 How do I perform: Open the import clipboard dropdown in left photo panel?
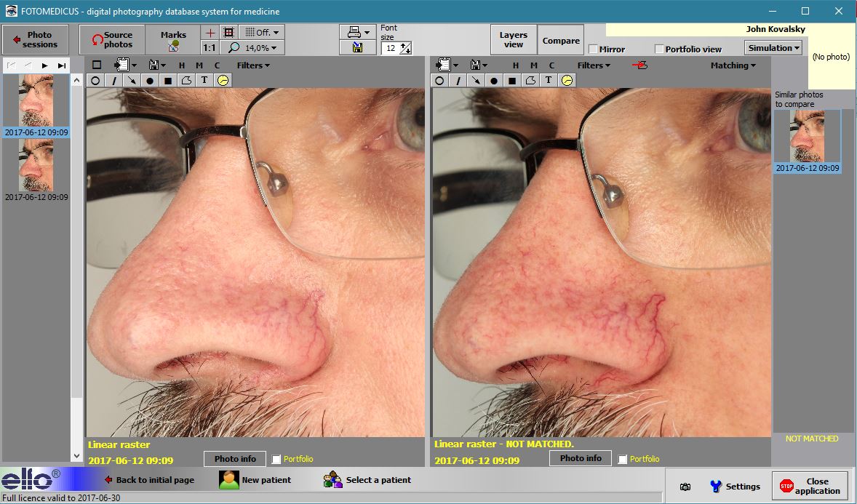[127, 65]
